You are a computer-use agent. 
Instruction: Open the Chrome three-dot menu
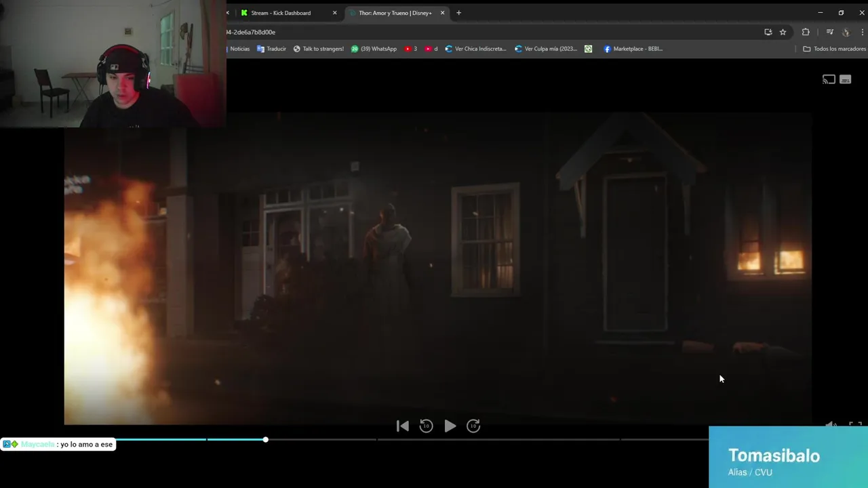coord(863,32)
